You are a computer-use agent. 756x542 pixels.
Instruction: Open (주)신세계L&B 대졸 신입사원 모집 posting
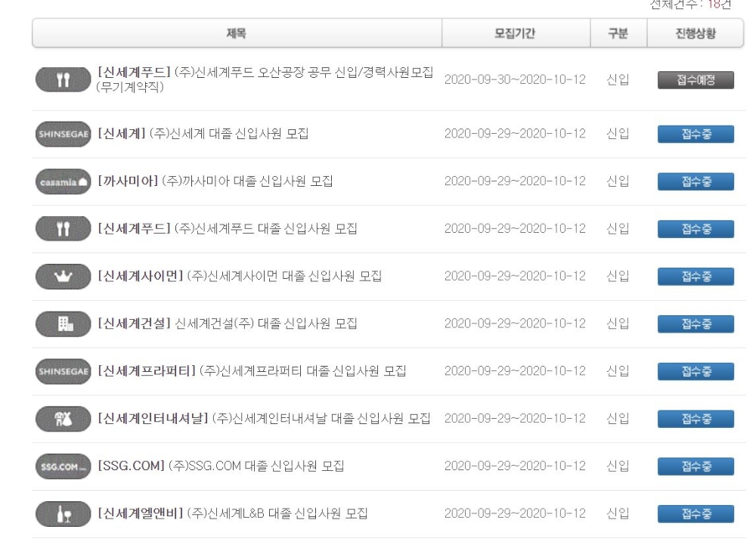(232, 513)
